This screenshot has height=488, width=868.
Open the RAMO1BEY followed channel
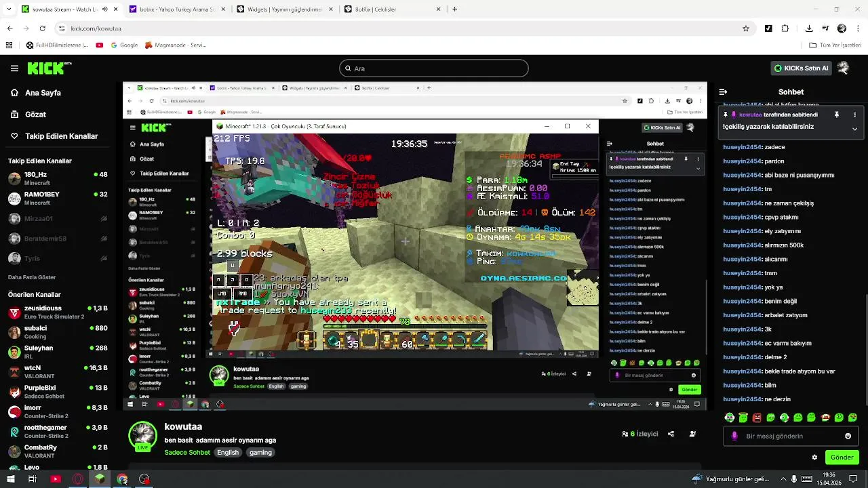(x=58, y=198)
